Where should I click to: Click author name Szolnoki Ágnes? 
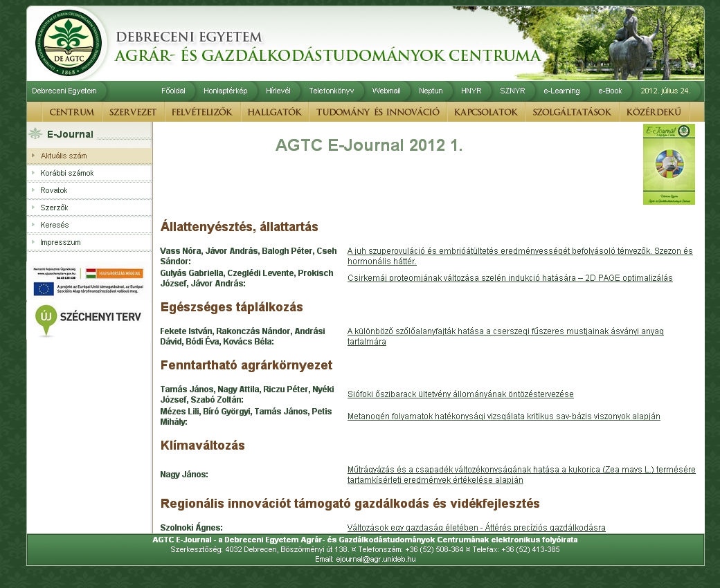(x=192, y=527)
